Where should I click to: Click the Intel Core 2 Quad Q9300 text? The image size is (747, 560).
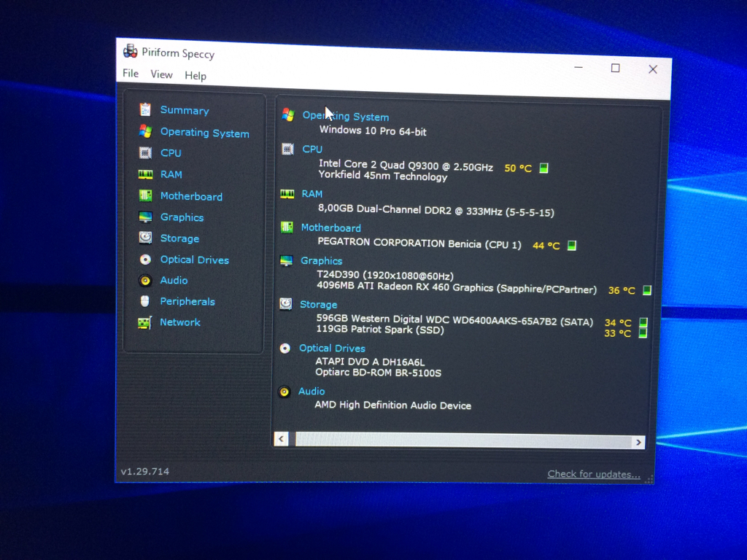pyautogui.click(x=406, y=166)
